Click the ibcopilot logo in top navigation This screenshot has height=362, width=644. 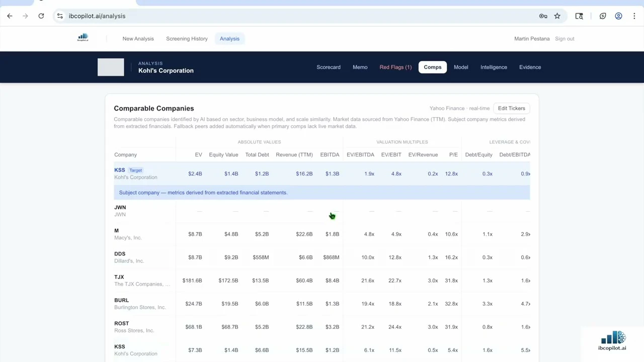click(83, 38)
